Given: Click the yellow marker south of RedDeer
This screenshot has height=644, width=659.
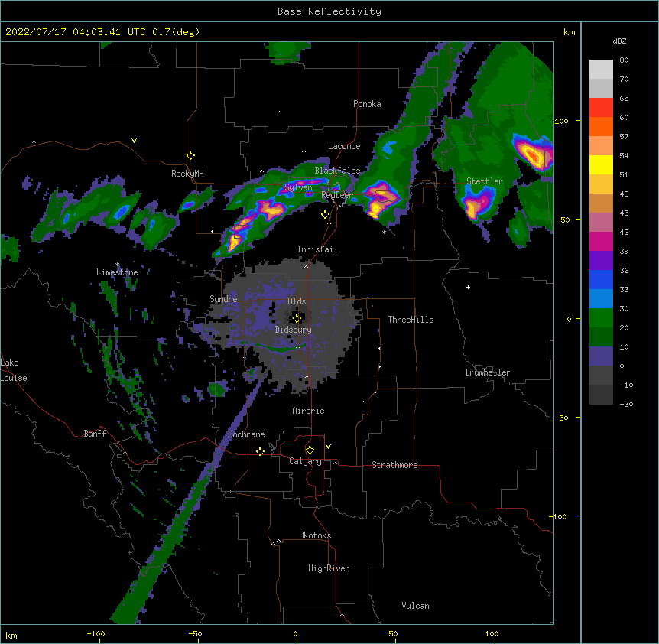Looking at the screenshot, I should (x=325, y=215).
